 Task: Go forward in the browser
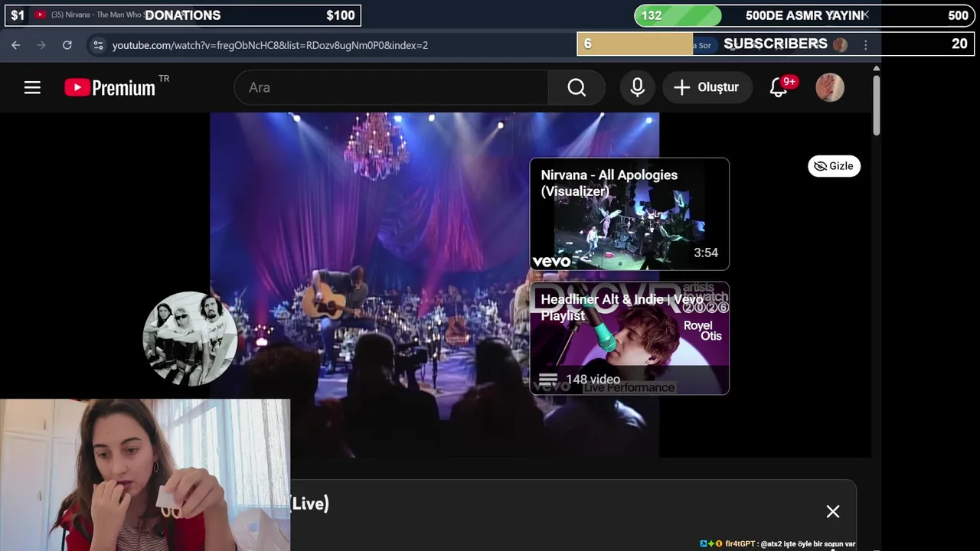41,45
